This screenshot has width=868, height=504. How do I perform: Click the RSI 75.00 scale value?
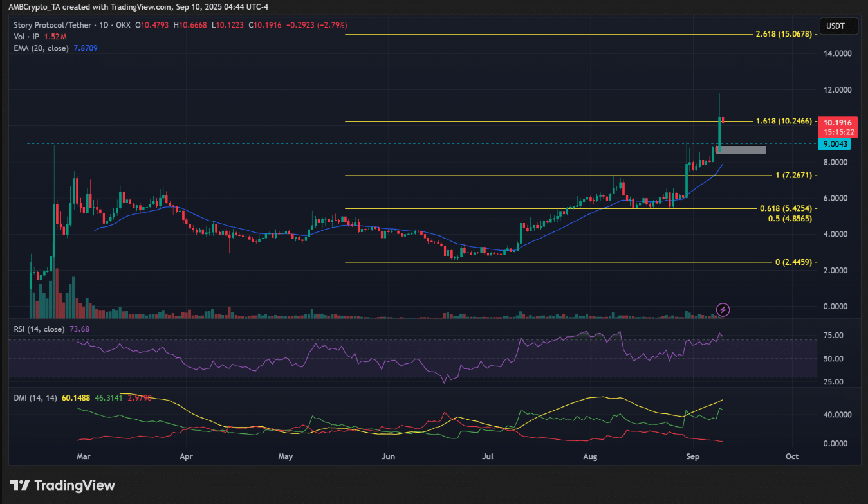click(x=833, y=336)
